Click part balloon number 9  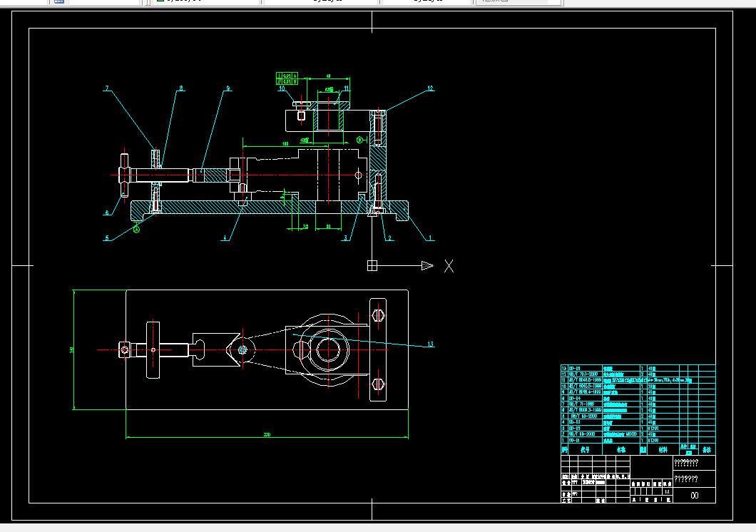click(228, 88)
